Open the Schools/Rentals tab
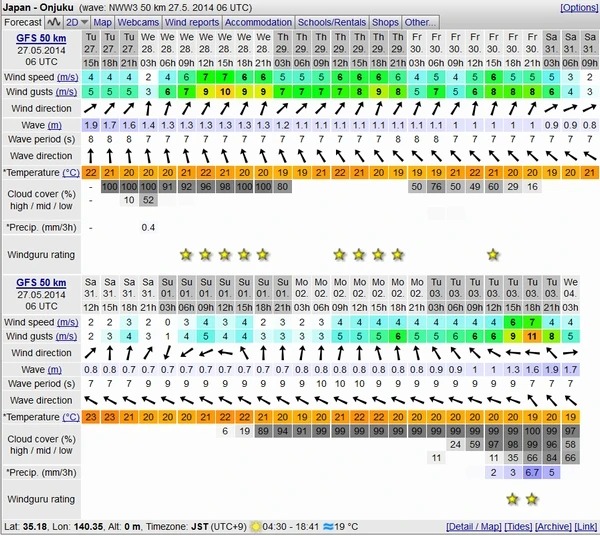600x536 pixels. [x=332, y=22]
